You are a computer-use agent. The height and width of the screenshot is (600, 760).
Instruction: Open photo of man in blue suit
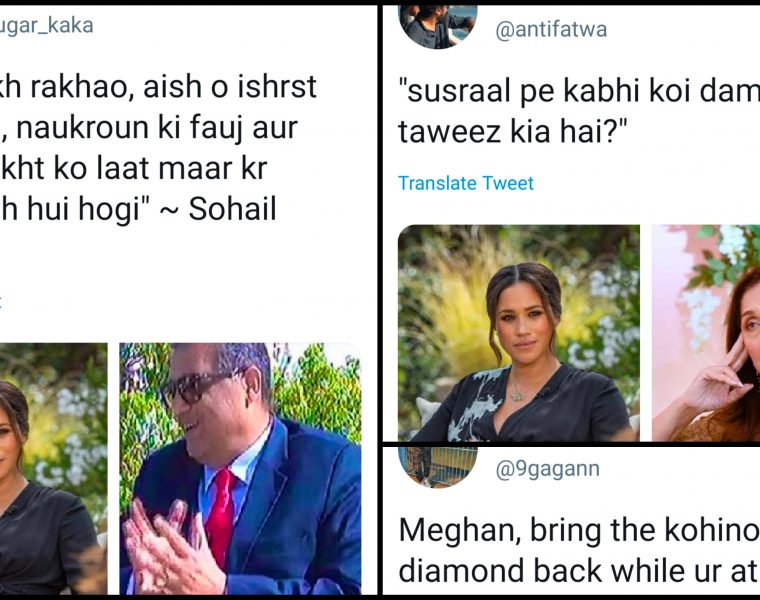coord(240,468)
